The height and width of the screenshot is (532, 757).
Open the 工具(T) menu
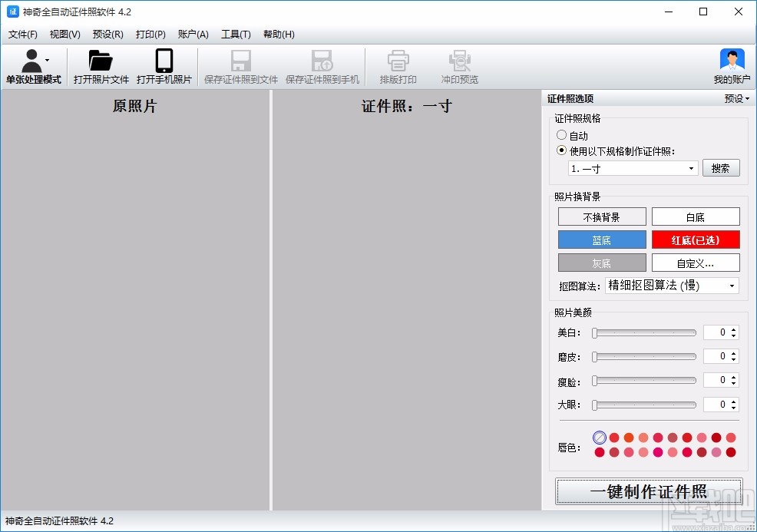tap(236, 35)
